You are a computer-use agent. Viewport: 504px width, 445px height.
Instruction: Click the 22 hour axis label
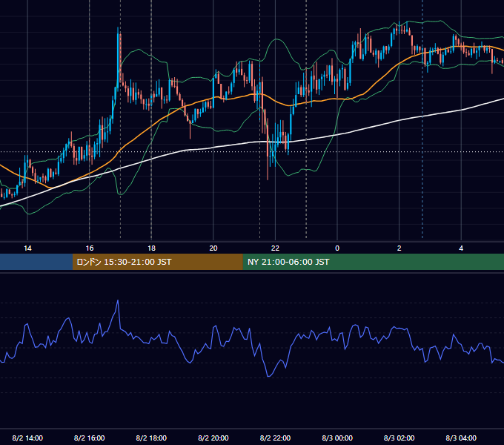[275, 248]
